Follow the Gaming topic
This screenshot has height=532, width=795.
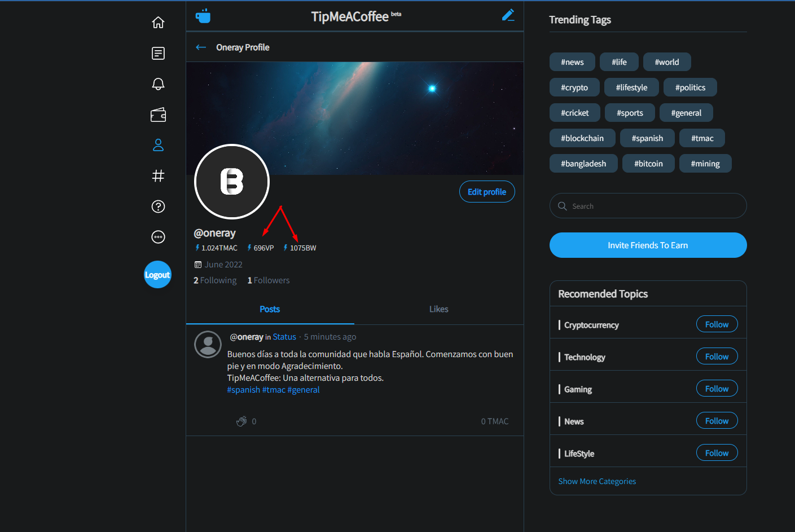(x=717, y=389)
